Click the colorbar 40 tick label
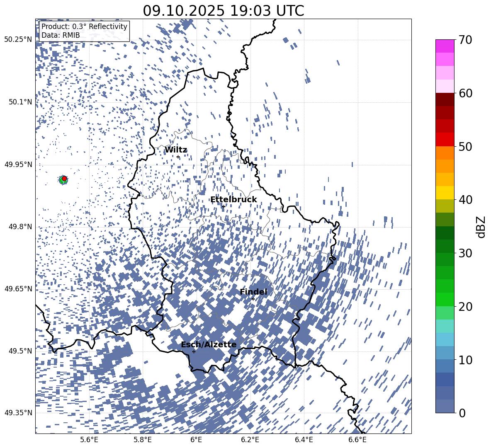The image size is (491, 448). 465,200
